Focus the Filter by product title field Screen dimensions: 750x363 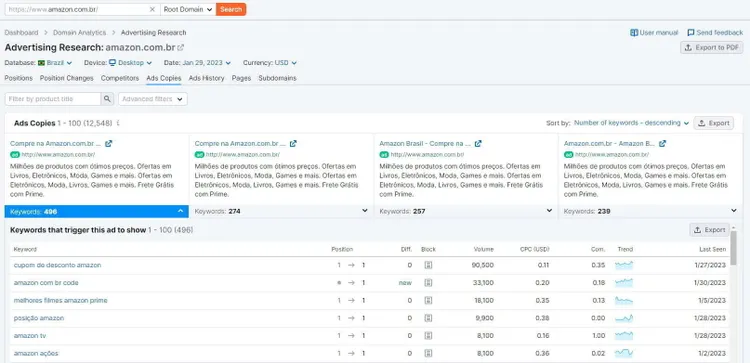53,99
